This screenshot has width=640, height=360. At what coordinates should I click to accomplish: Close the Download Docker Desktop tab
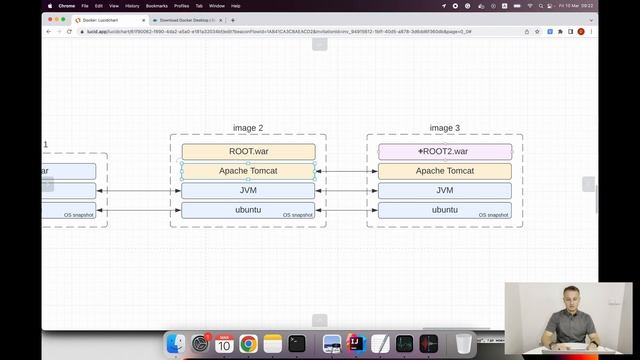pyautogui.click(x=221, y=20)
